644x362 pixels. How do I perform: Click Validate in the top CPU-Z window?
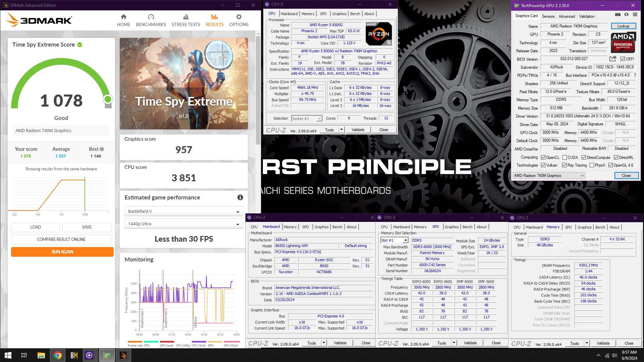tap(358, 130)
